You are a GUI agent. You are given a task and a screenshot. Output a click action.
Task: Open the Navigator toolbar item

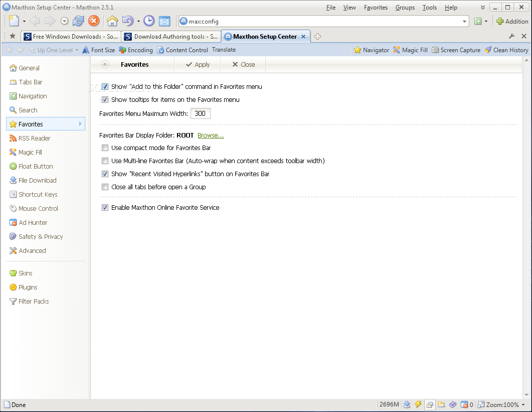coord(372,50)
